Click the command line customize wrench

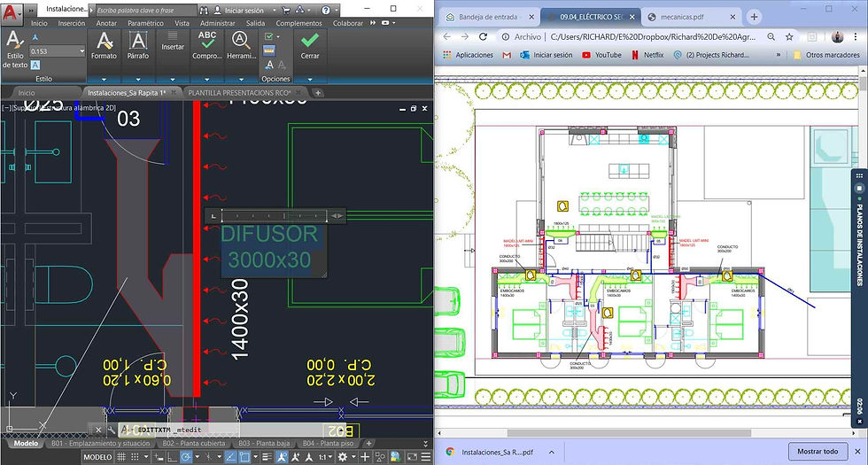(112, 430)
